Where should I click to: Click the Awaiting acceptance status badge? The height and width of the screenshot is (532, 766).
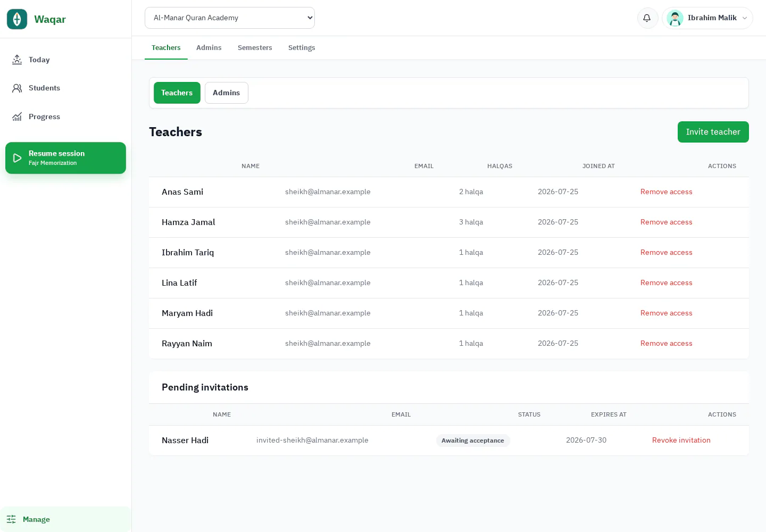pos(473,440)
